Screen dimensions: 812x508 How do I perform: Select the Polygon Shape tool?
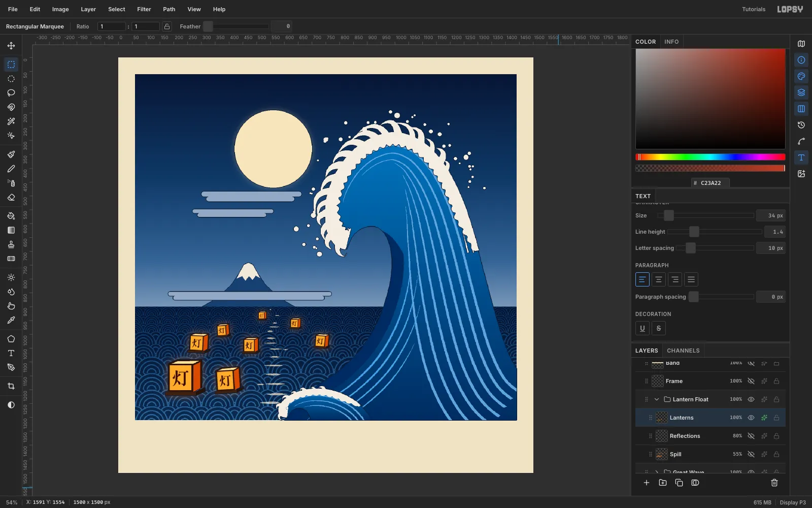click(x=11, y=339)
